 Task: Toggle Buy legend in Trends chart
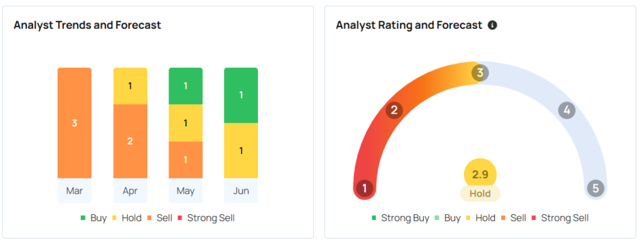94,217
